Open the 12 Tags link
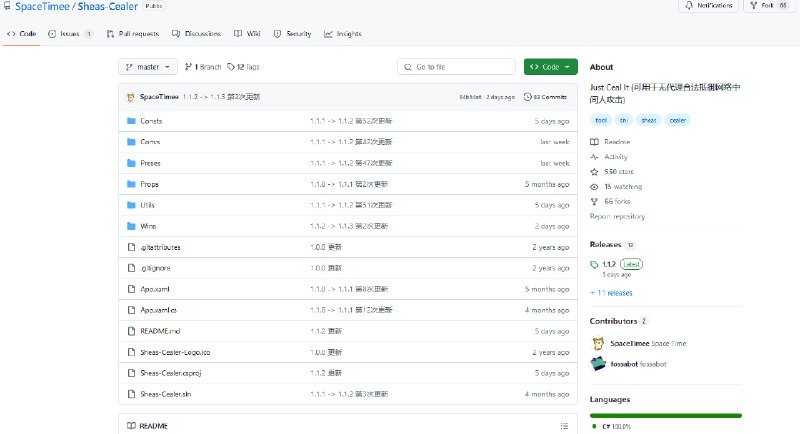The width and height of the screenshot is (800, 434). tap(243, 67)
